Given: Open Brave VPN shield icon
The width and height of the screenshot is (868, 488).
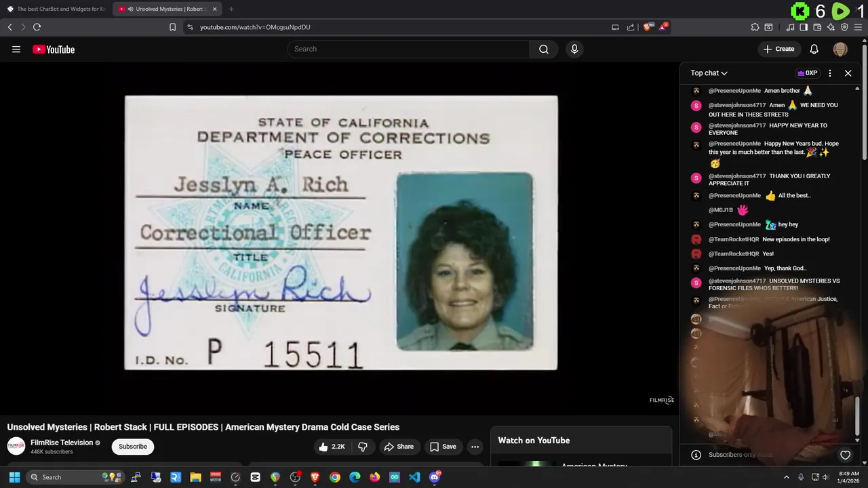Looking at the screenshot, I should [x=844, y=27].
